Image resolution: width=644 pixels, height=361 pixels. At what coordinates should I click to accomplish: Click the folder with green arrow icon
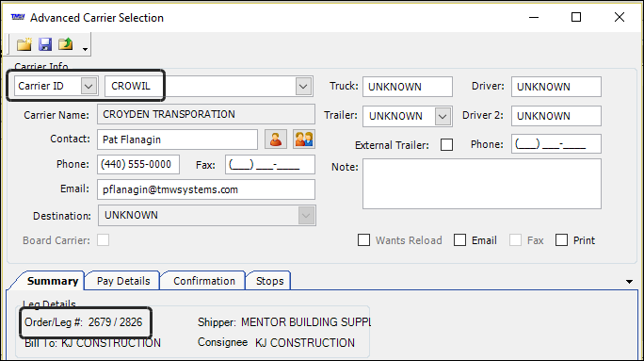point(66,44)
